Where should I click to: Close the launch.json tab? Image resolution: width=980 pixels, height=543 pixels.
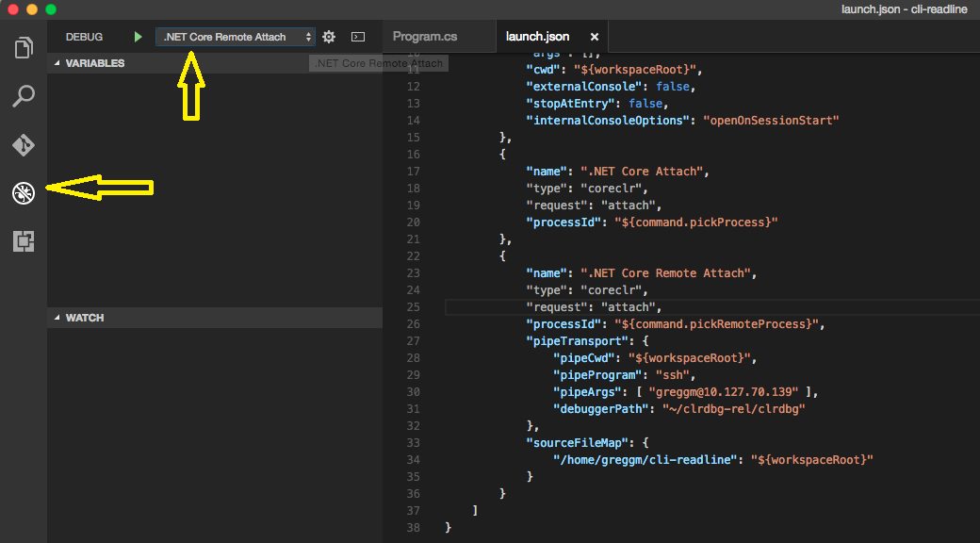[x=595, y=37]
